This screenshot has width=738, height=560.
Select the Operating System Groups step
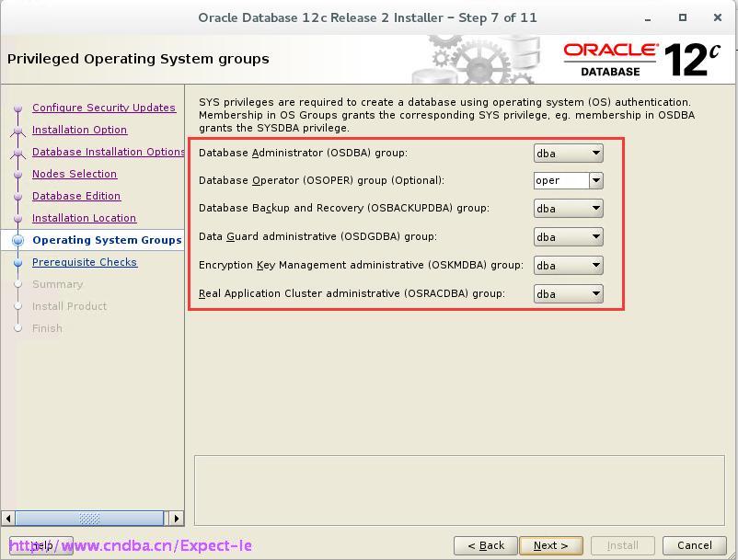pyautogui.click(x=107, y=240)
